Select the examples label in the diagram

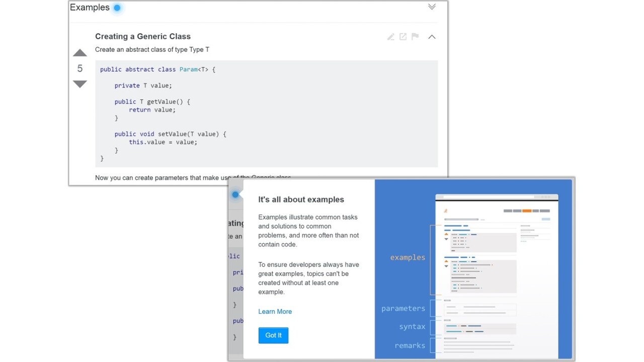point(408,257)
